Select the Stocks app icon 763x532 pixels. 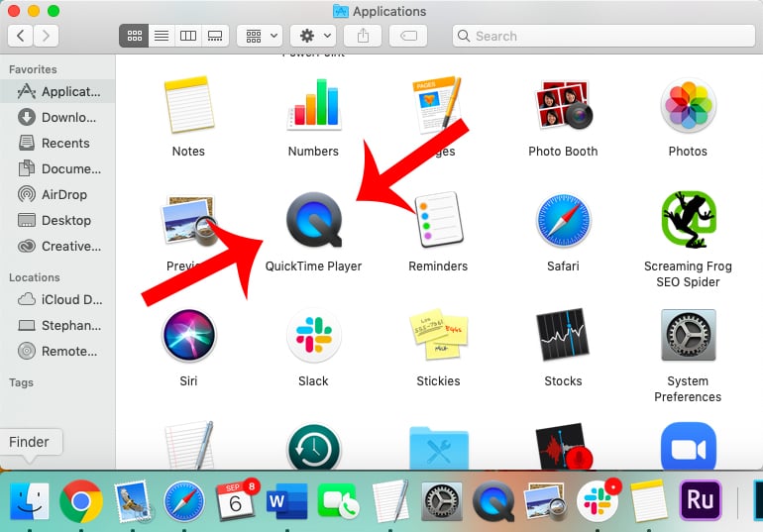click(563, 335)
